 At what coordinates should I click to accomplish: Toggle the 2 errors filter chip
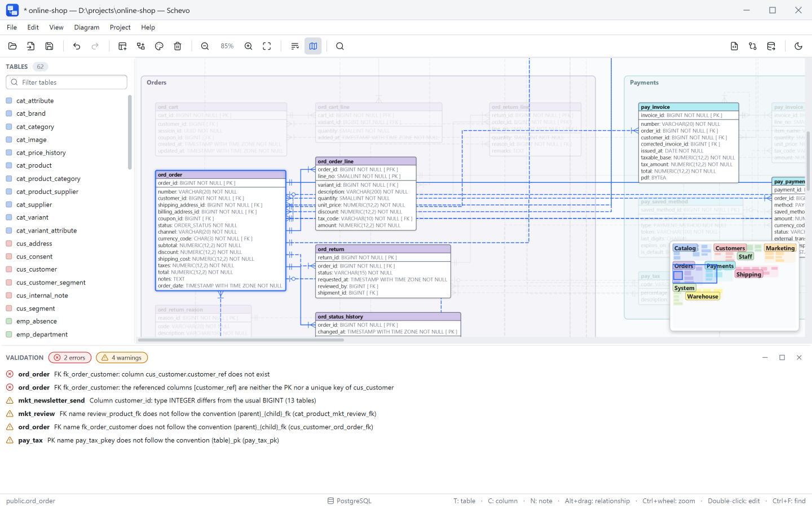(x=70, y=358)
